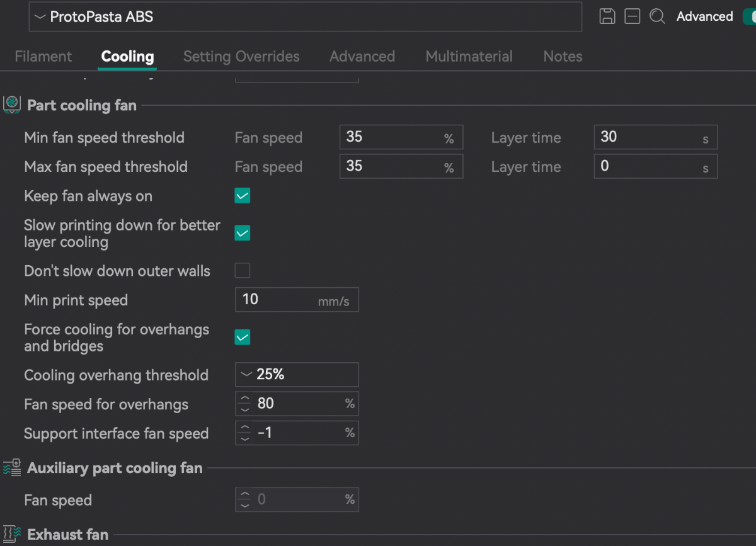Click the Min fan speed threshold label
Screen dimensions: 756x546
[104, 137]
